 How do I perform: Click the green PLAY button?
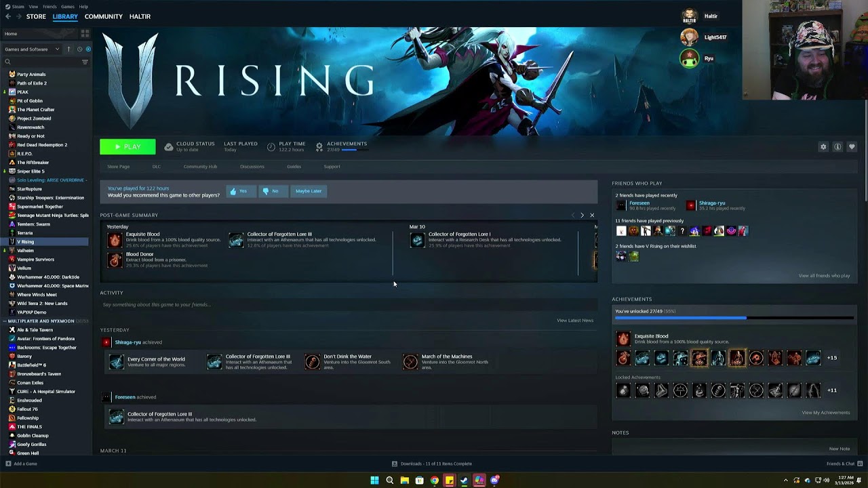[127, 146]
